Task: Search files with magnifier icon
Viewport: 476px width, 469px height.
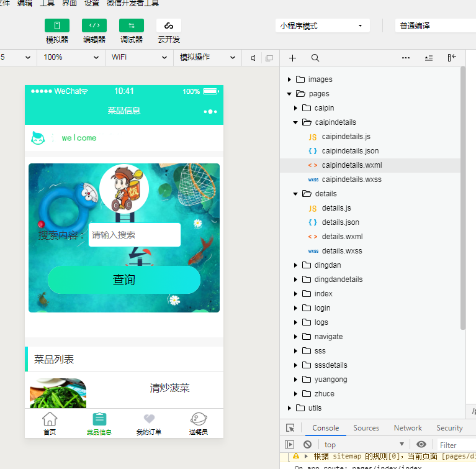Action: click(315, 58)
